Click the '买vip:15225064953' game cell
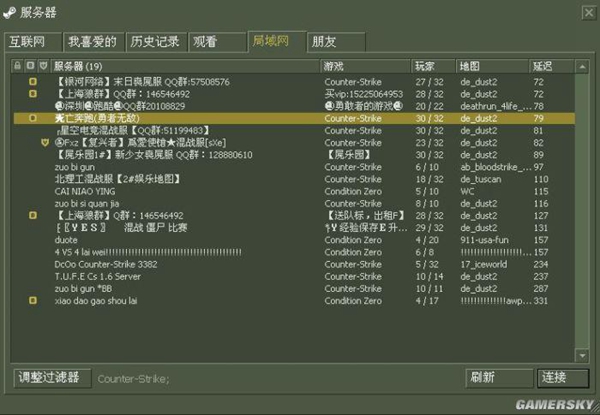Viewport: 600px width, 415px height. (364, 94)
